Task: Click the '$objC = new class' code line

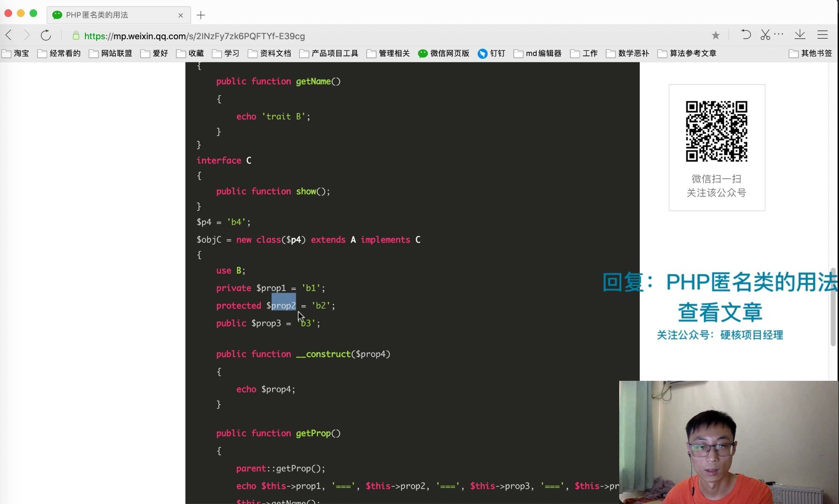Action: coord(308,240)
